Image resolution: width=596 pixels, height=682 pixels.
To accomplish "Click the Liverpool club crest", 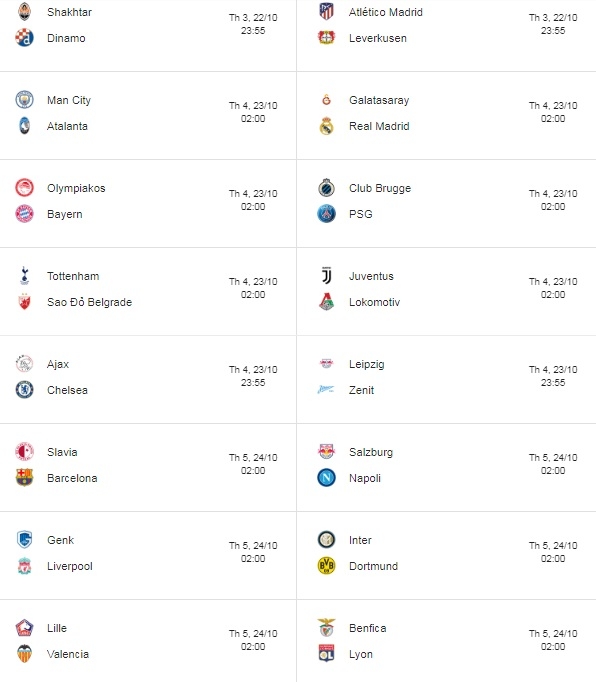I will [24, 566].
